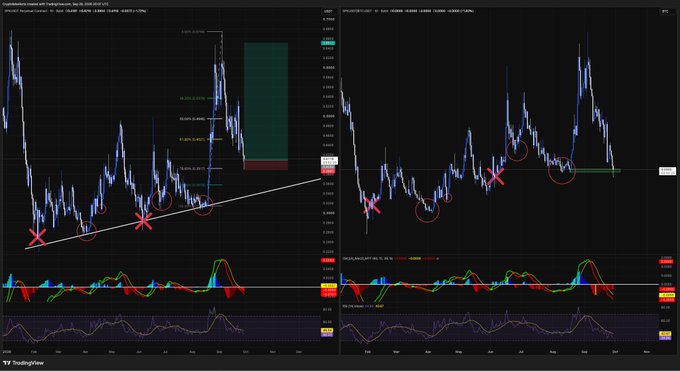Image resolution: width=680 pixels, height=371 pixels.
Task: Click the TradingView logo in bottom-left corner
Action: (23, 363)
